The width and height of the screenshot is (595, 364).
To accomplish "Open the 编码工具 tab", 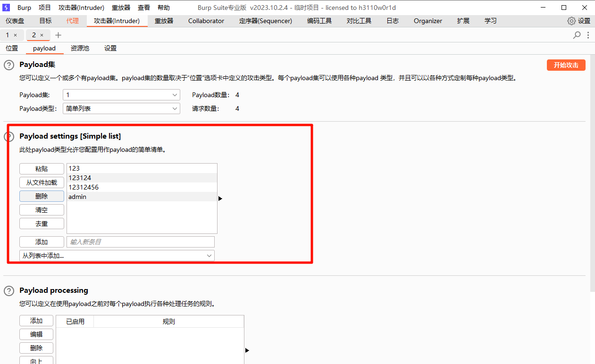I will [319, 21].
